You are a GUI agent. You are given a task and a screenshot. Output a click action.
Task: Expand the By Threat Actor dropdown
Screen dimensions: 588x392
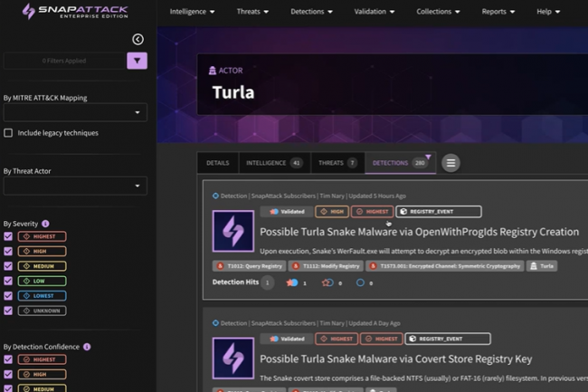click(75, 186)
